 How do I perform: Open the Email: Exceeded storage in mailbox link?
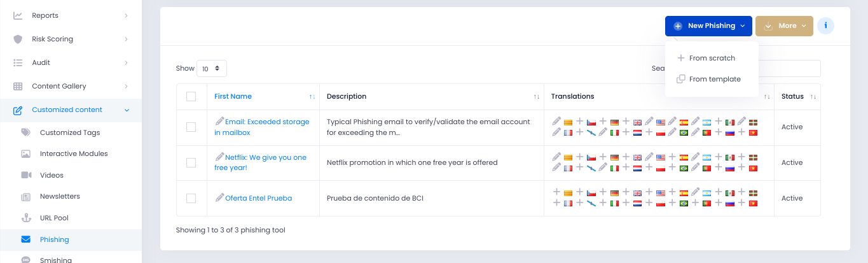(x=262, y=127)
